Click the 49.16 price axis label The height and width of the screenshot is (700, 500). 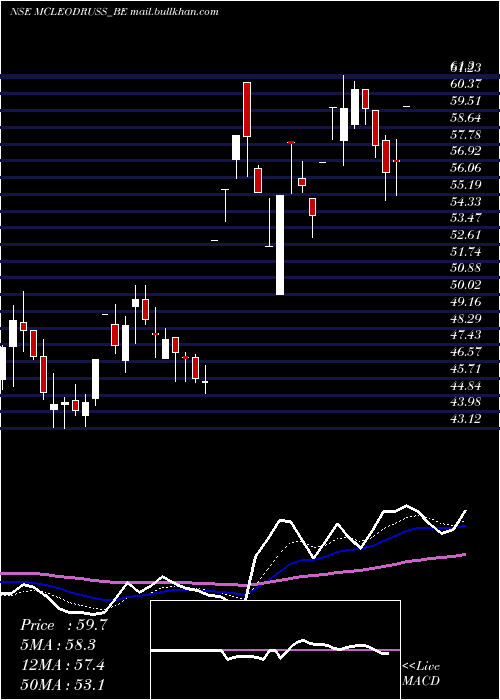pos(465,302)
